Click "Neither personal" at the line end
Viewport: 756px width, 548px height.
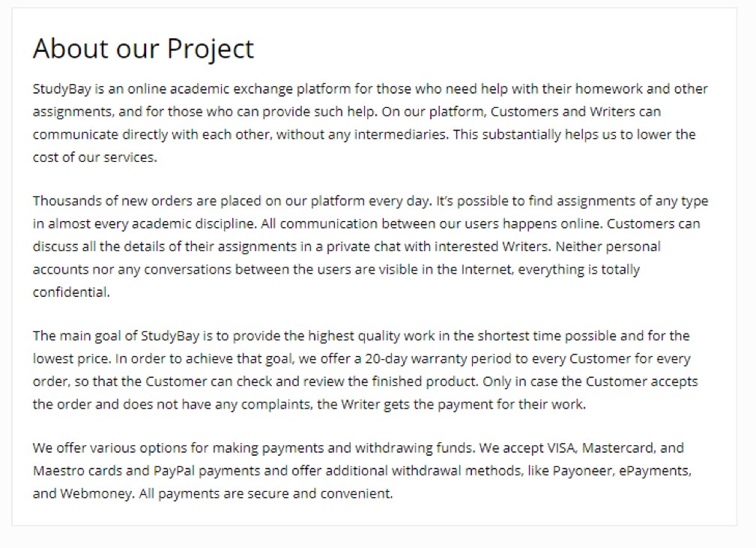(x=608, y=247)
